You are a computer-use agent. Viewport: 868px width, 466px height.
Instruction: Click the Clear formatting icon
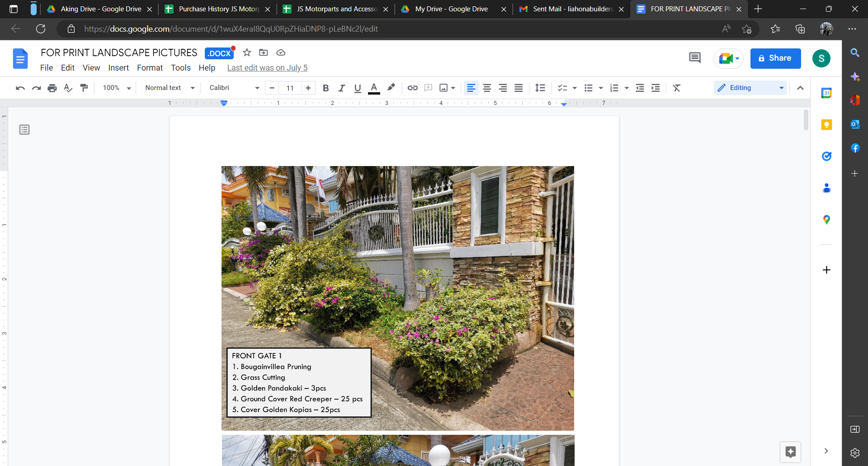pos(676,88)
